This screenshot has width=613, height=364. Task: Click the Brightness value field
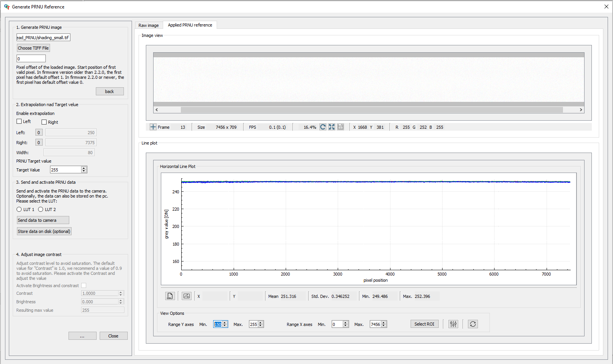click(x=100, y=302)
